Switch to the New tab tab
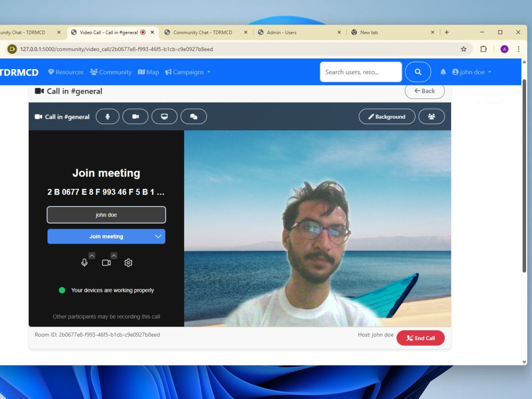 (392, 32)
